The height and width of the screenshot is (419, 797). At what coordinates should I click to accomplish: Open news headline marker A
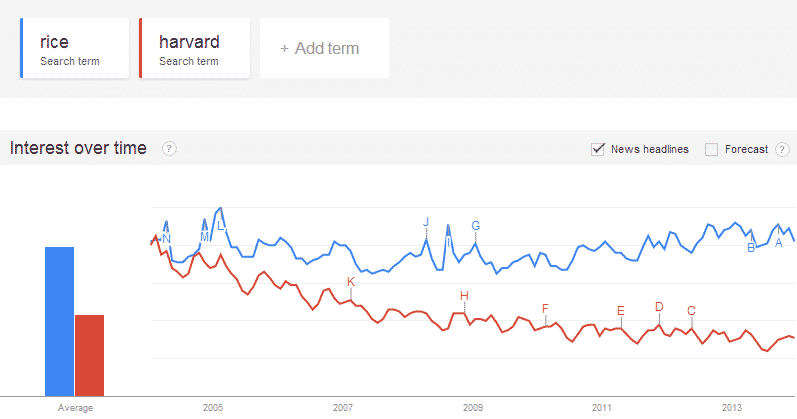click(x=779, y=242)
